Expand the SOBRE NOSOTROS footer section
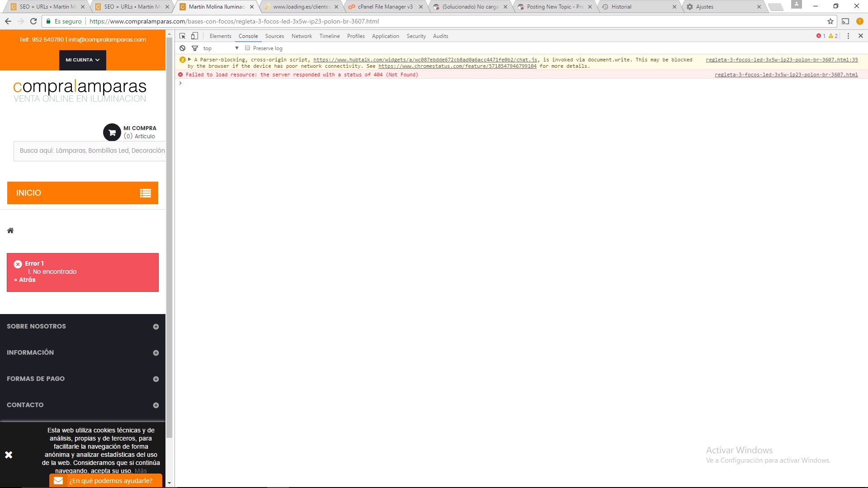Image resolution: width=868 pixels, height=488 pixels. point(156,327)
